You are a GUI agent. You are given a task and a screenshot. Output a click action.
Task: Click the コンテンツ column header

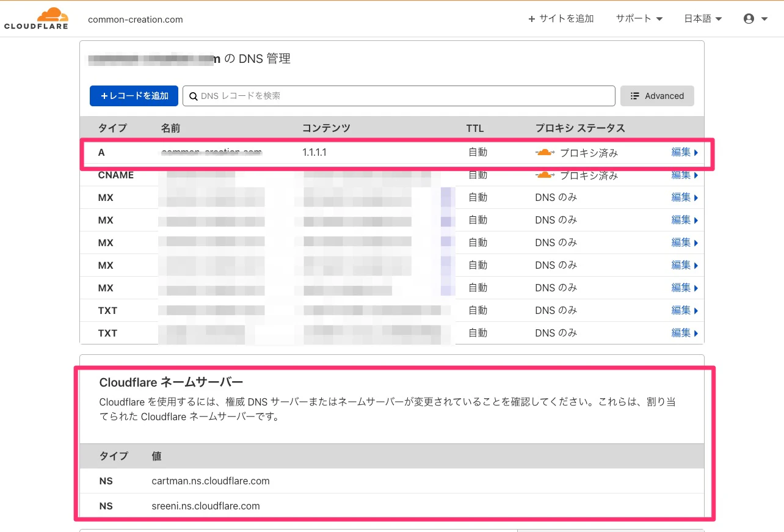click(327, 128)
